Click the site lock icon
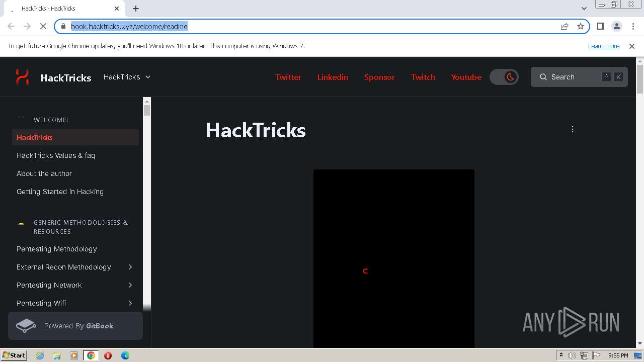The height and width of the screenshot is (362, 644). (63, 26)
